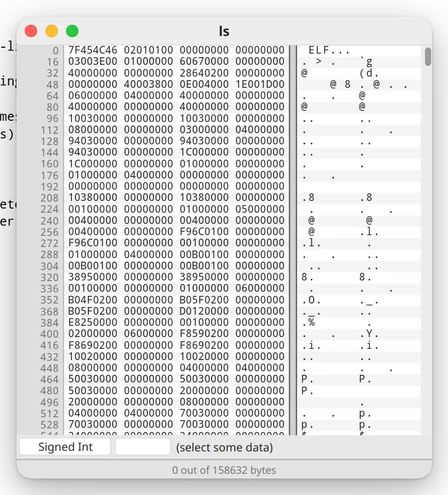The height and width of the screenshot is (495, 448).
Task: Click the ELF... text in the ASCII column
Action: coord(329,50)
